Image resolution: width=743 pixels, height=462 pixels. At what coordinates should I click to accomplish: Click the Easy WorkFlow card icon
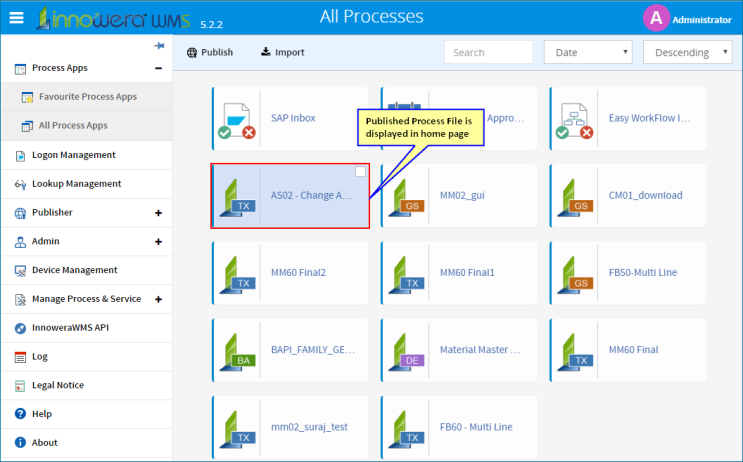(574, 120)
